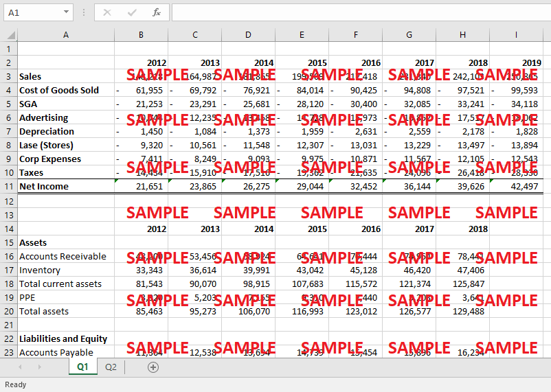Click the Sales label cell

pyautogui.click(x=66, y=76)
